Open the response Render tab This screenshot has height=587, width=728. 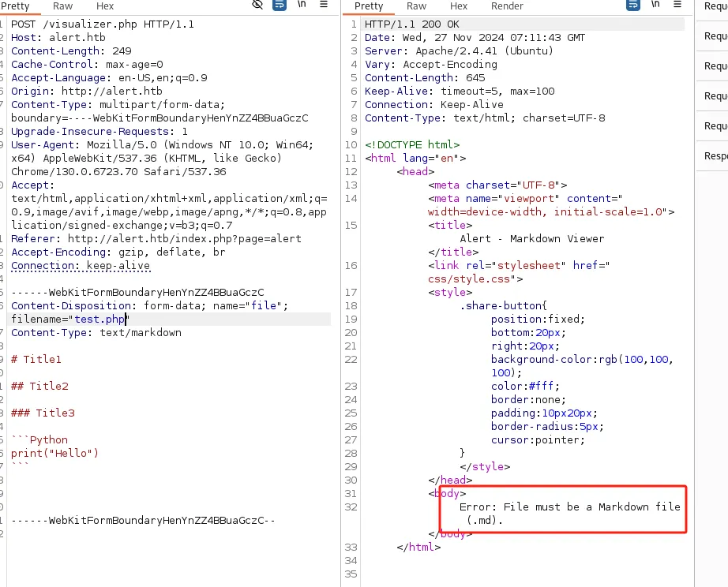(x=507, y=6)
